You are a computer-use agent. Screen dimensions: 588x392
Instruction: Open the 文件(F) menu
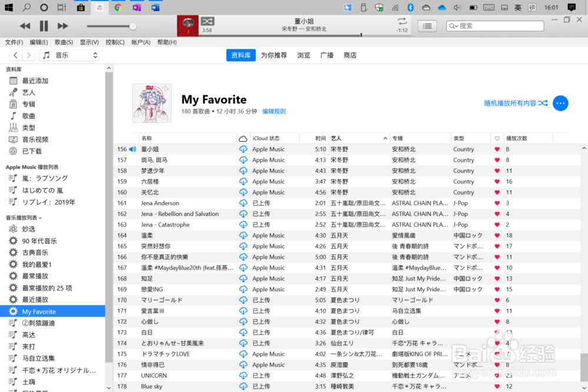[x=14, y=42]
